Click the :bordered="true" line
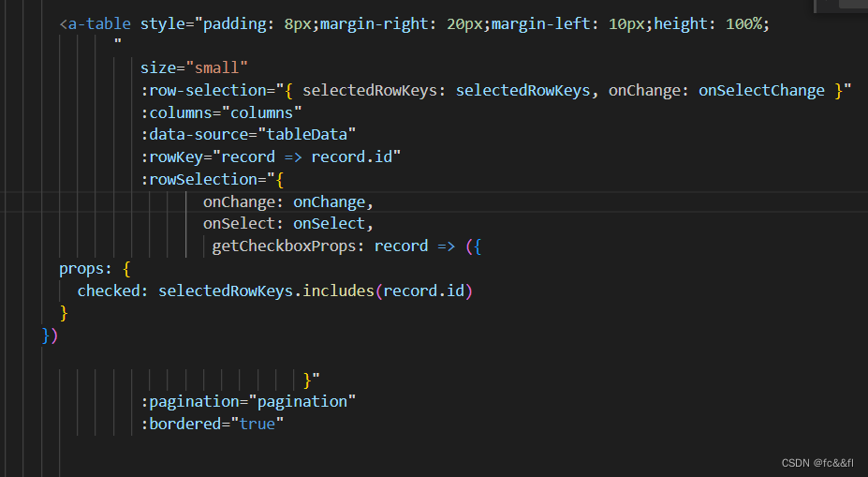The width and height of the screenshot is (868, 477). tap(212, 424)
